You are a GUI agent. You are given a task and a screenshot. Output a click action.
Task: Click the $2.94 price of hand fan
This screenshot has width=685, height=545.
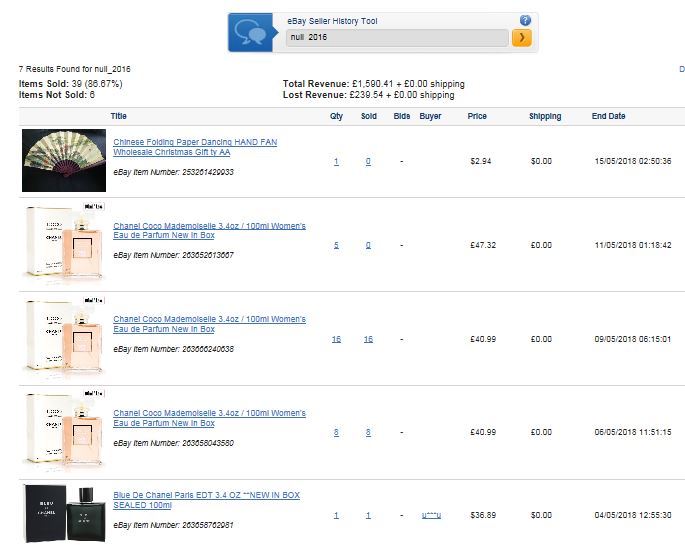481,161
